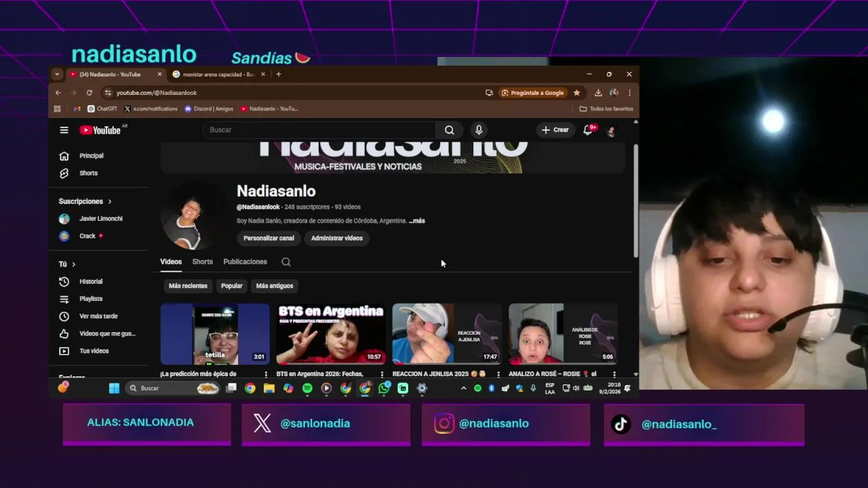Click the search magnifier button
Image resolution: width=868 pixels, height=488 pixels.
(x=450, y=130)
